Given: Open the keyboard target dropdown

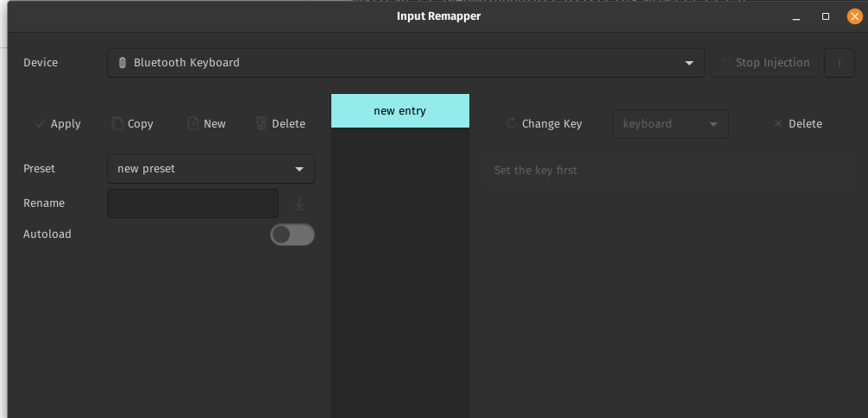Looking at the screenshot, I should point(670,124).
